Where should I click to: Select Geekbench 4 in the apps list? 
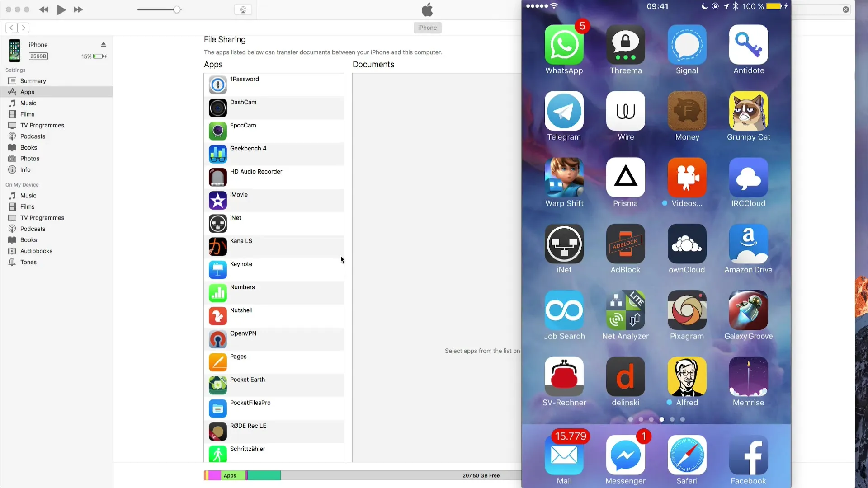[x=274, y=154]
